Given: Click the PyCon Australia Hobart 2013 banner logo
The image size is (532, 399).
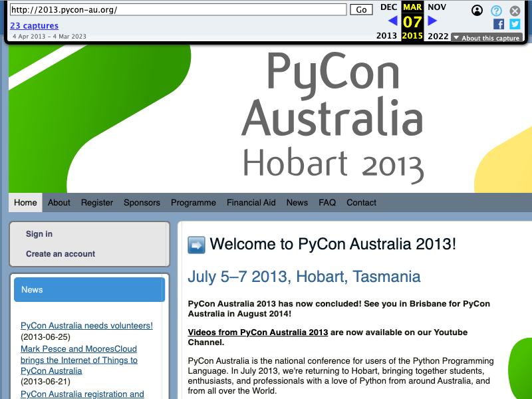Looking at the screenshot, I should coord(333,118).
